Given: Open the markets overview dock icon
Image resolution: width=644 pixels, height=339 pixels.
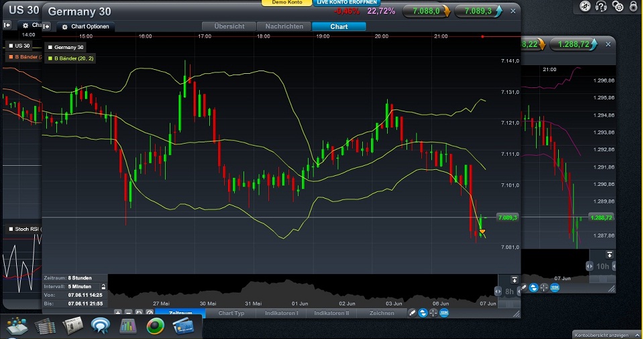Looking at the screenshot, I should coord(16,326).
